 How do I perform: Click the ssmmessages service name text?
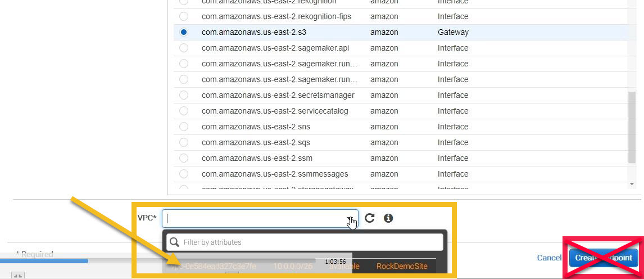pos(275,174)
